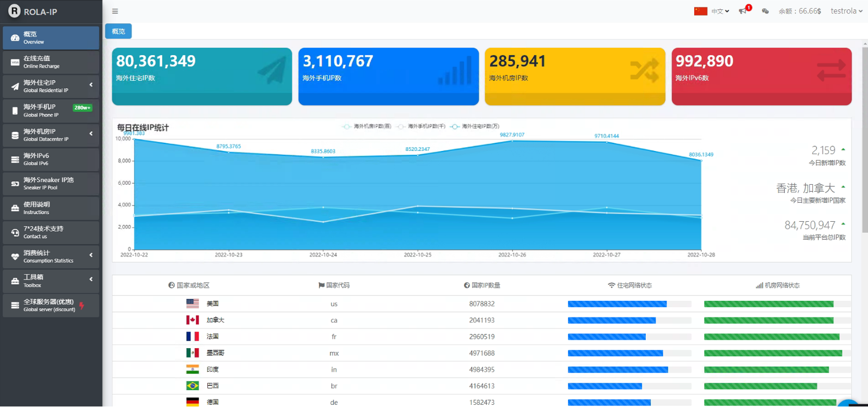
Task: Select the 概览 breadcrumb tab
Action: [118, 32]
